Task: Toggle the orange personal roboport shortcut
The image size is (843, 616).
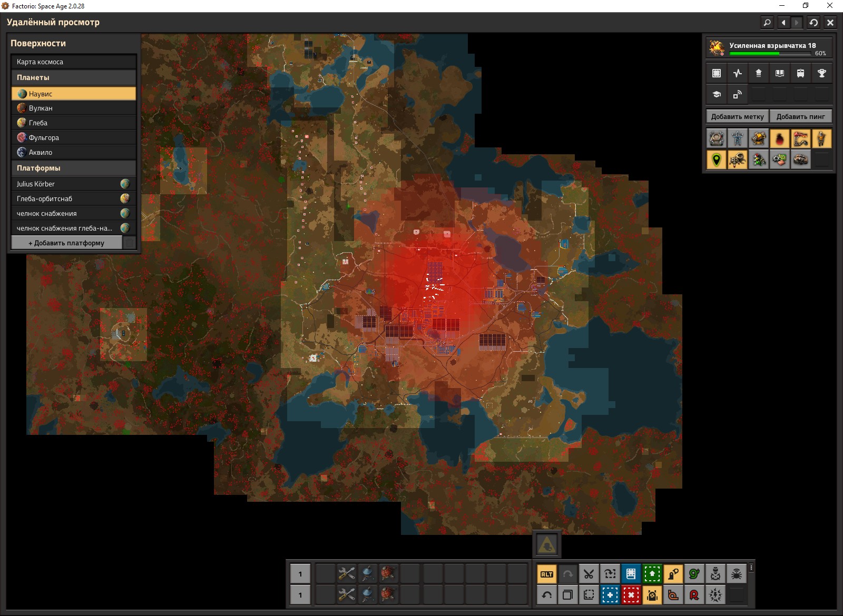Action: (x=652, y=595)
